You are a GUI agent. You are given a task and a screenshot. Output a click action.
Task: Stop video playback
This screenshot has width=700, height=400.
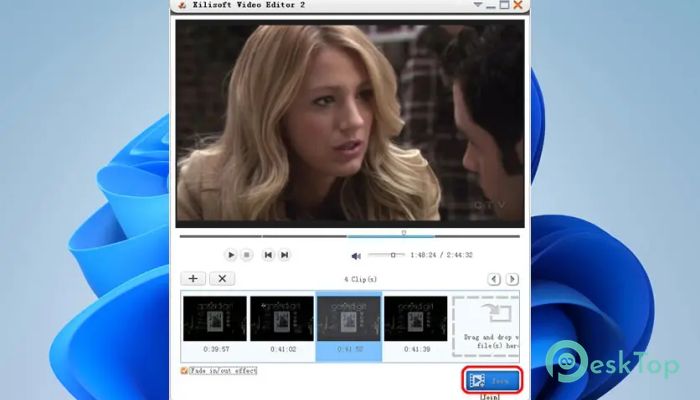(246, 255)
